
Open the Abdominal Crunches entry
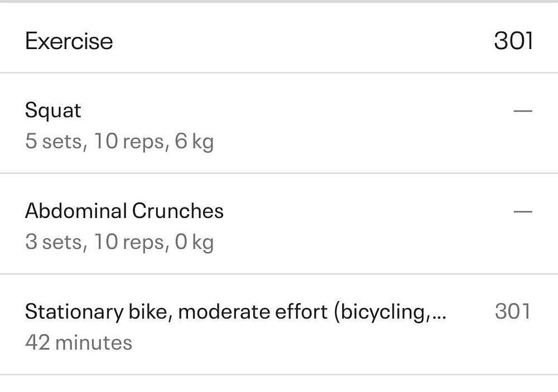(x=124, y=211)
